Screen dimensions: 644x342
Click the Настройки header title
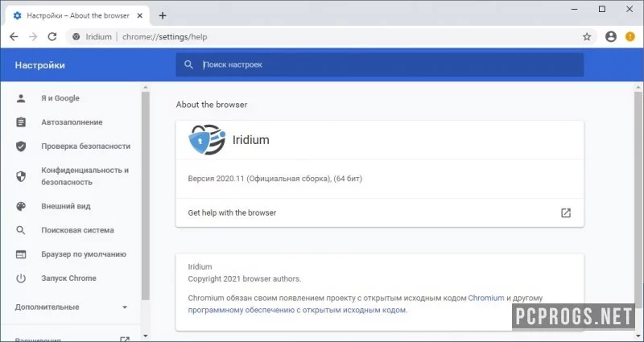[x=39, y=65]
